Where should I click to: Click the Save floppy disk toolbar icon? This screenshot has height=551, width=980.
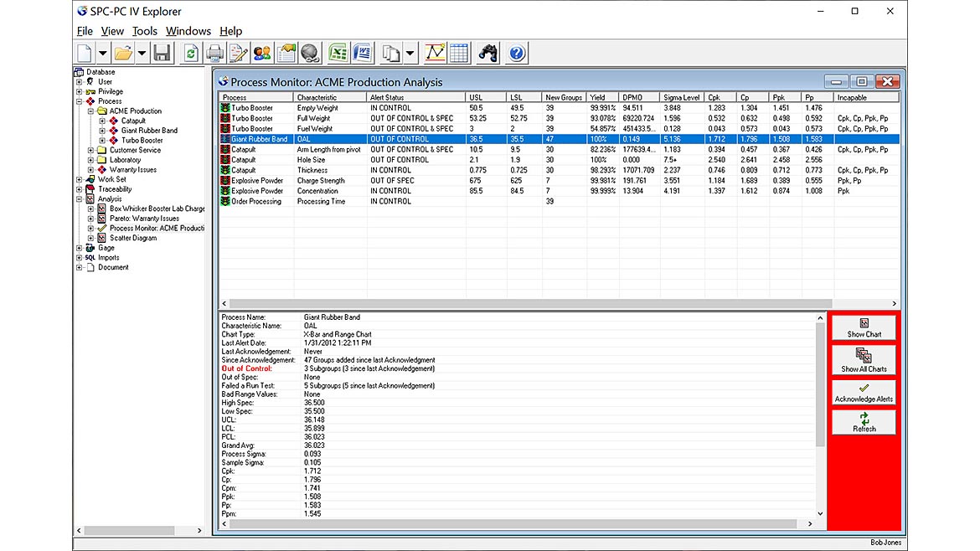(162, 54)
